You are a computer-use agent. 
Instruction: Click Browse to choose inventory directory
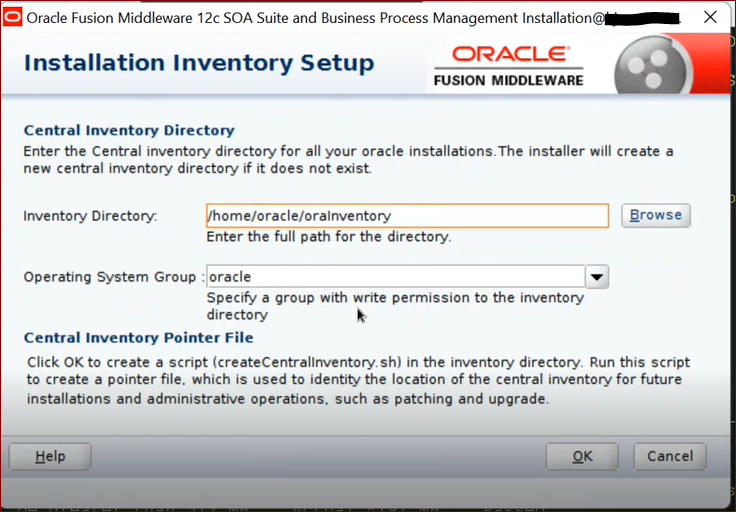click(x=656, y=215)
